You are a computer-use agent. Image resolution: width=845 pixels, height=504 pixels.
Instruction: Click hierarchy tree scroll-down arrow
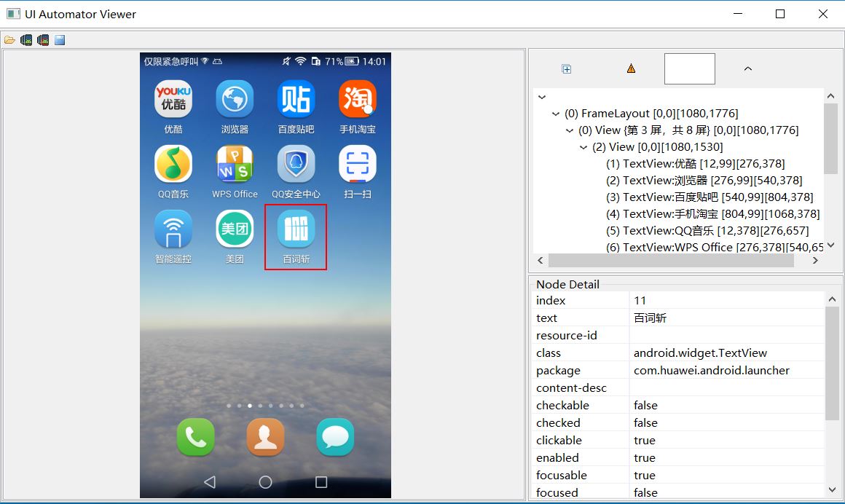pyautogui.click(x=830, y=245)
